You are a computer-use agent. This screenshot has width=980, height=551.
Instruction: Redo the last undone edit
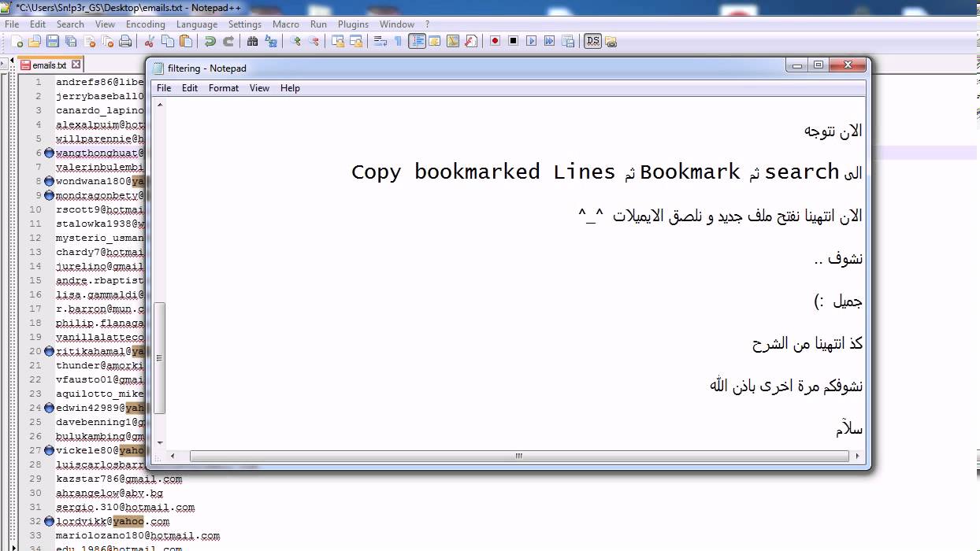click(229, 41)
